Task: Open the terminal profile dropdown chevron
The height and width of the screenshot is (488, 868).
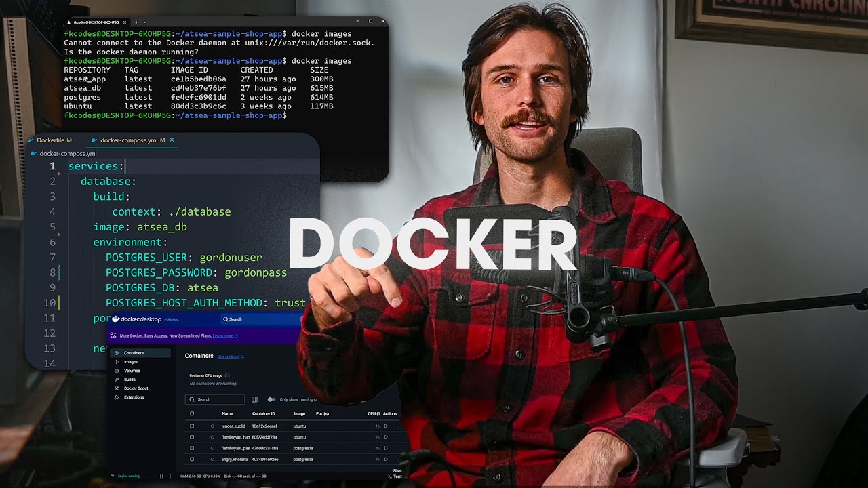Action: pos(144,22)
